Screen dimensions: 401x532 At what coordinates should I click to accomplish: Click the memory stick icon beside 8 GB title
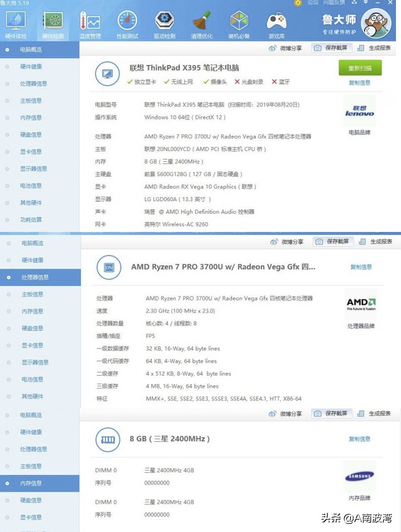(x=108, y=440)
